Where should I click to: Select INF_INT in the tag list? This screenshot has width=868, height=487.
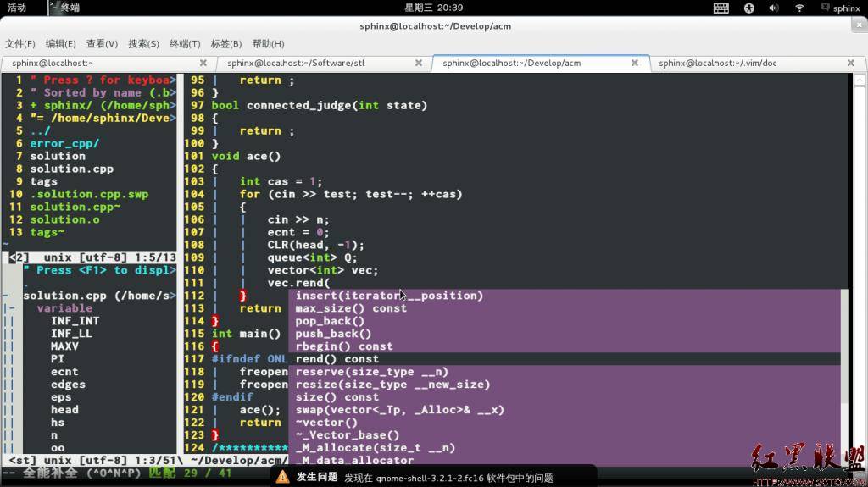click(75, 321)
